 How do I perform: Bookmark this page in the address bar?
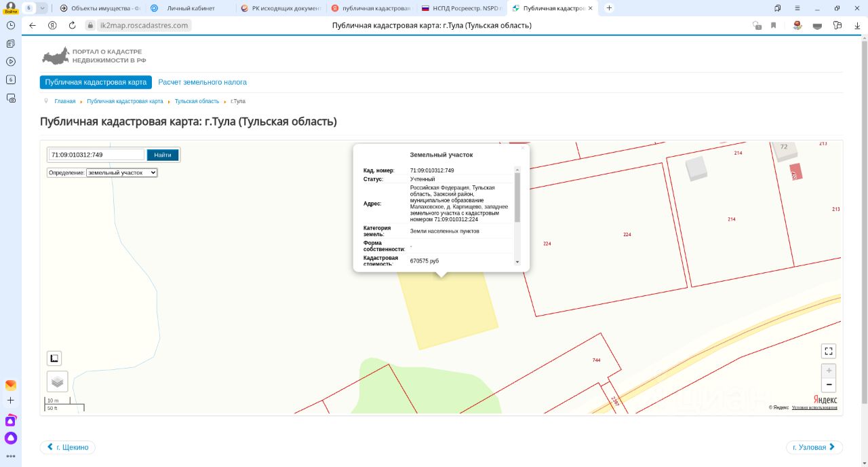[x=773, y=25]
